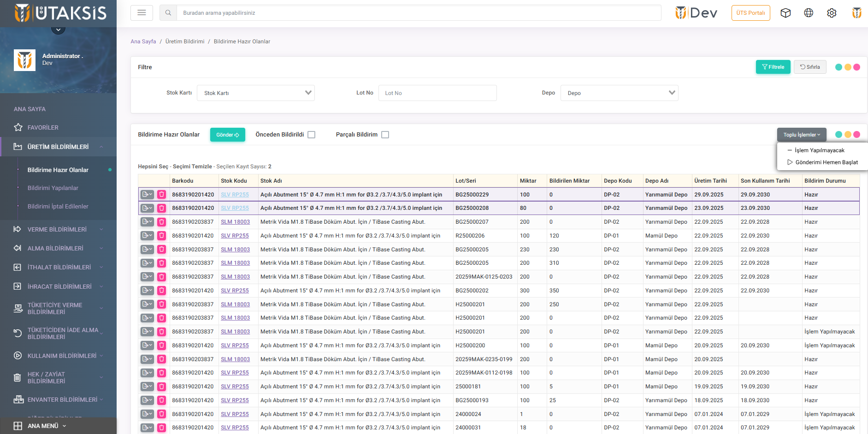
Task: Open settings gear icon in header
Action: [x=832, y=13]
